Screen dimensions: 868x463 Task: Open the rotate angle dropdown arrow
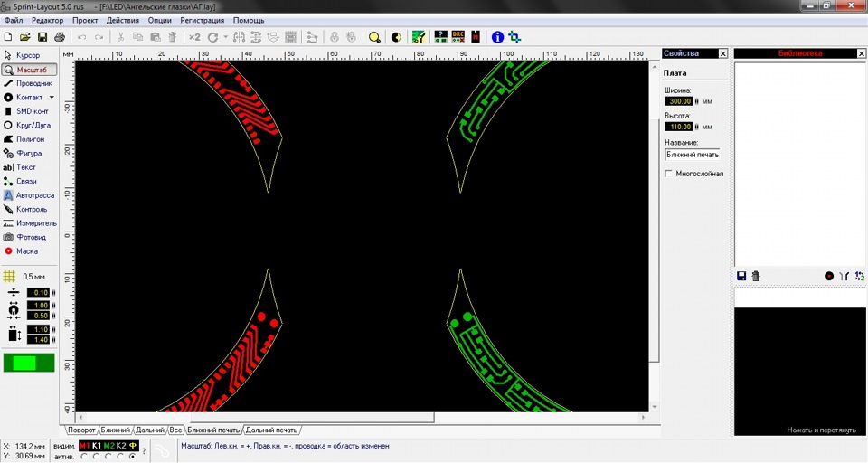[x=225, y=37]
